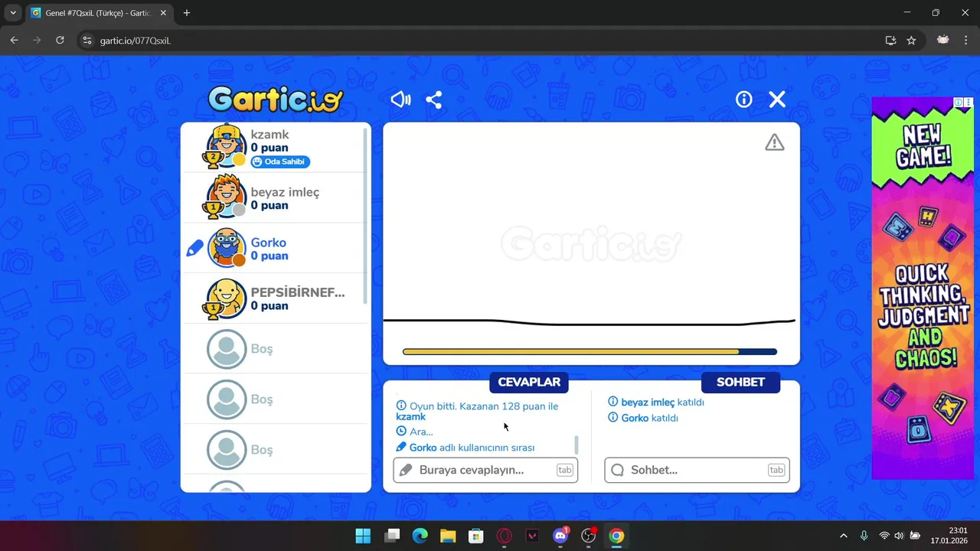Screen dimensions: 980x551
Task: Click the report drawing warning triangle
Action: point(775,142)
